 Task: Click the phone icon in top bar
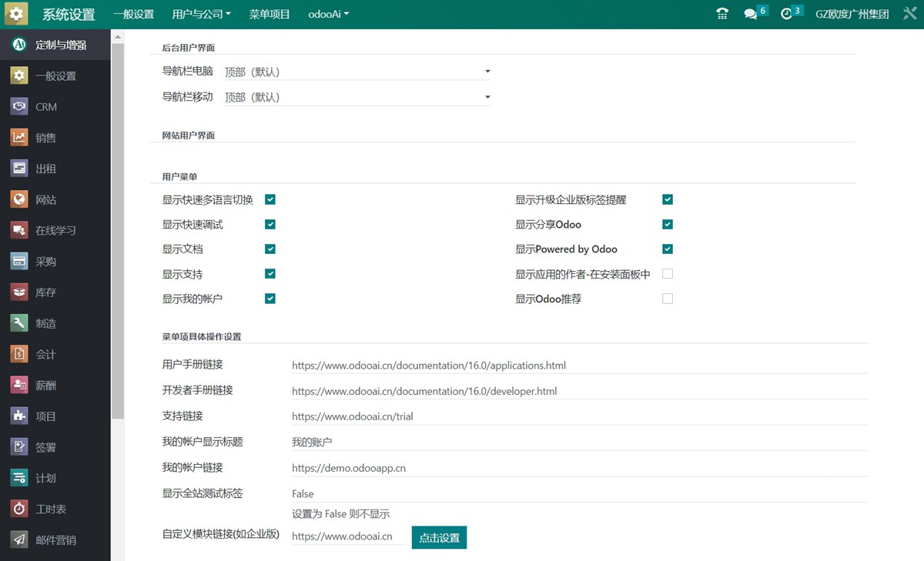point(721,14)
